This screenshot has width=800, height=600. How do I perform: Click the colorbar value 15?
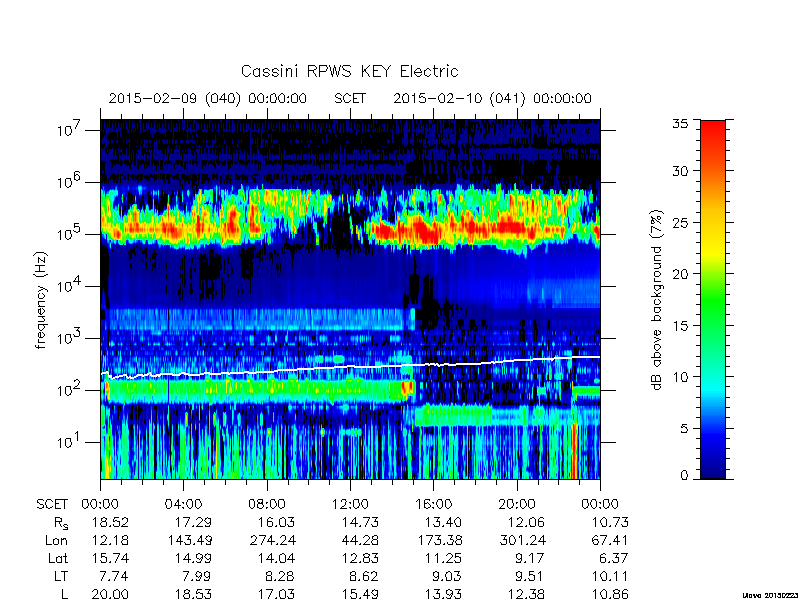click(680, 326)
